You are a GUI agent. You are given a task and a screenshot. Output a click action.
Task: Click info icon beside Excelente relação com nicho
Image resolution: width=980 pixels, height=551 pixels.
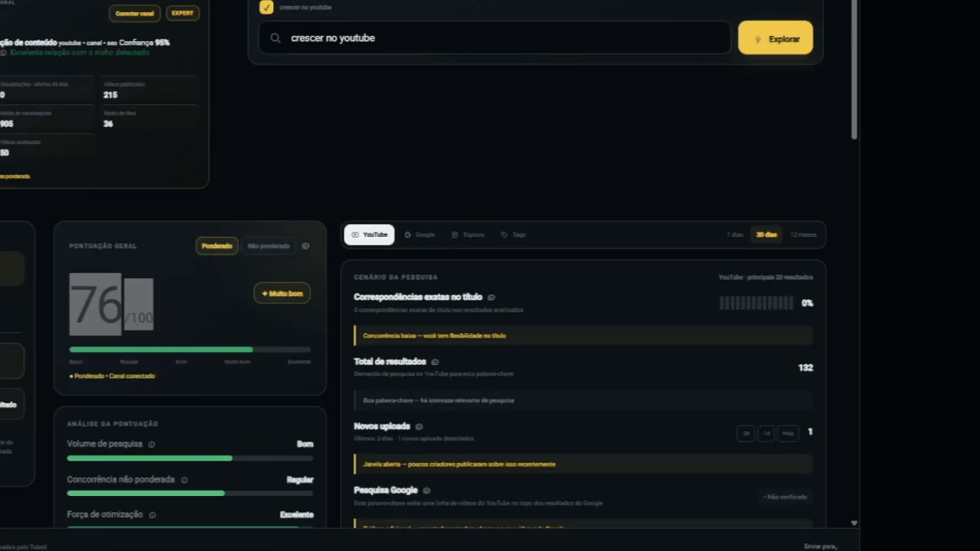pyautogui.click(x=3, y=53)
